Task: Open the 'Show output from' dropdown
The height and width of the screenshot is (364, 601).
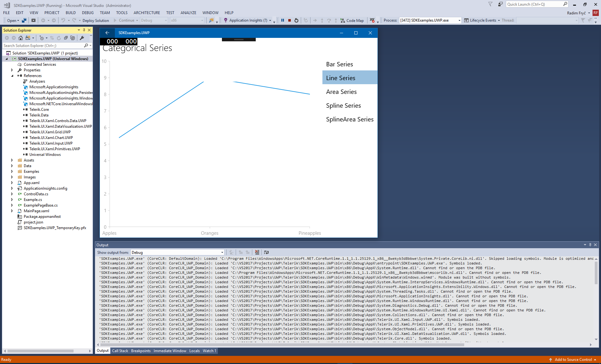Action: point(222,253)
